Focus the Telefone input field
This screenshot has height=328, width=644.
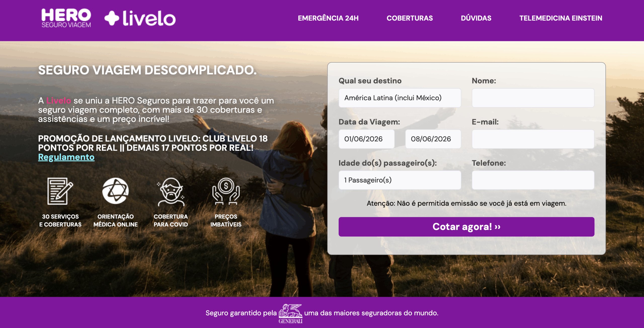533,180
